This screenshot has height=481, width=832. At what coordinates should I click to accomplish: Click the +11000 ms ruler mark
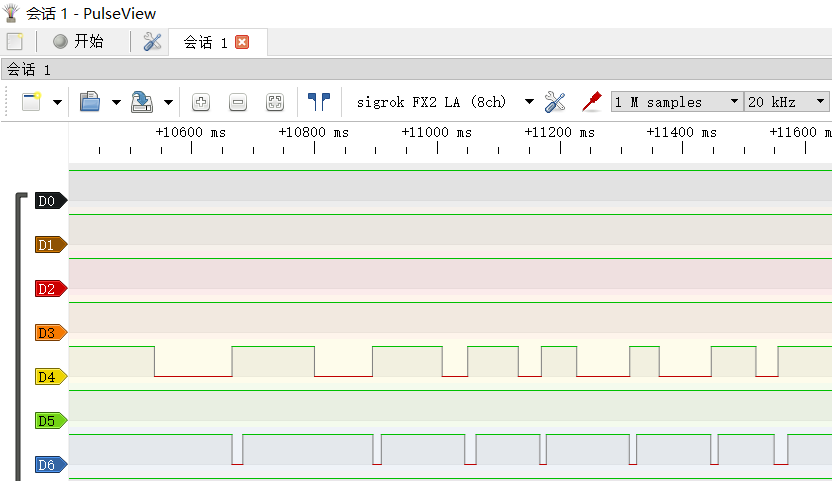437,132
